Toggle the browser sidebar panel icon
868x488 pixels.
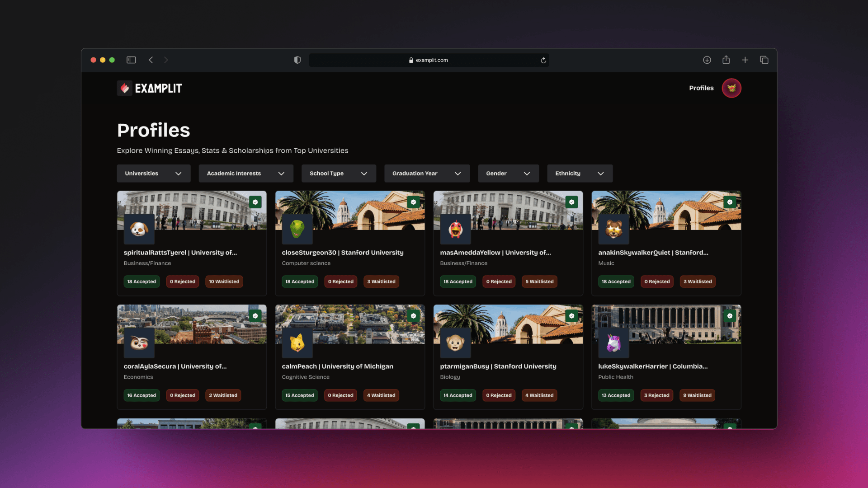[x=131, y=60]
